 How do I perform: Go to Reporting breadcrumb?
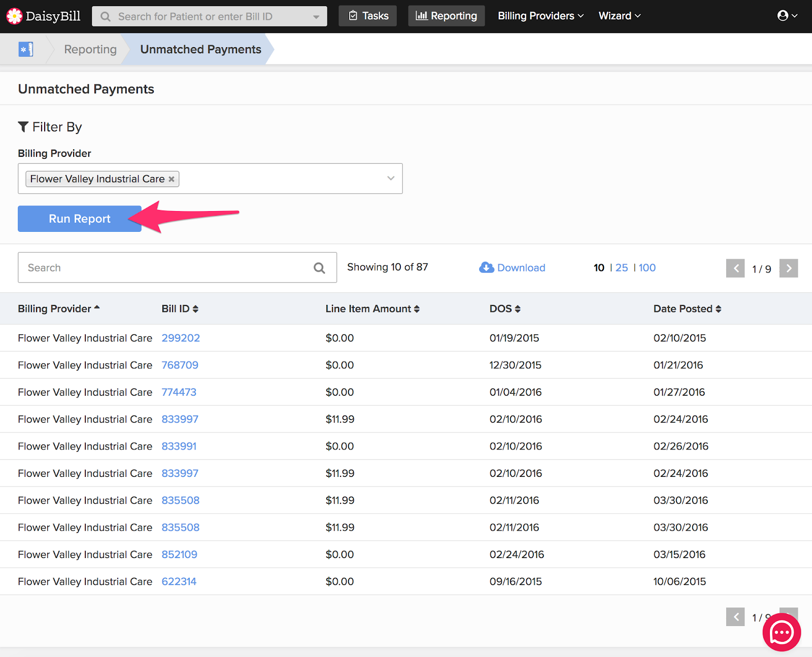tap(90, 49)
